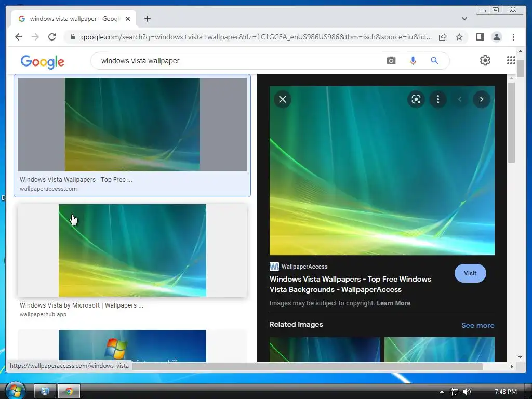Screen dimensions: 532x399
Task: Show hidden tray icons arrow
Action: click(442, 392)
